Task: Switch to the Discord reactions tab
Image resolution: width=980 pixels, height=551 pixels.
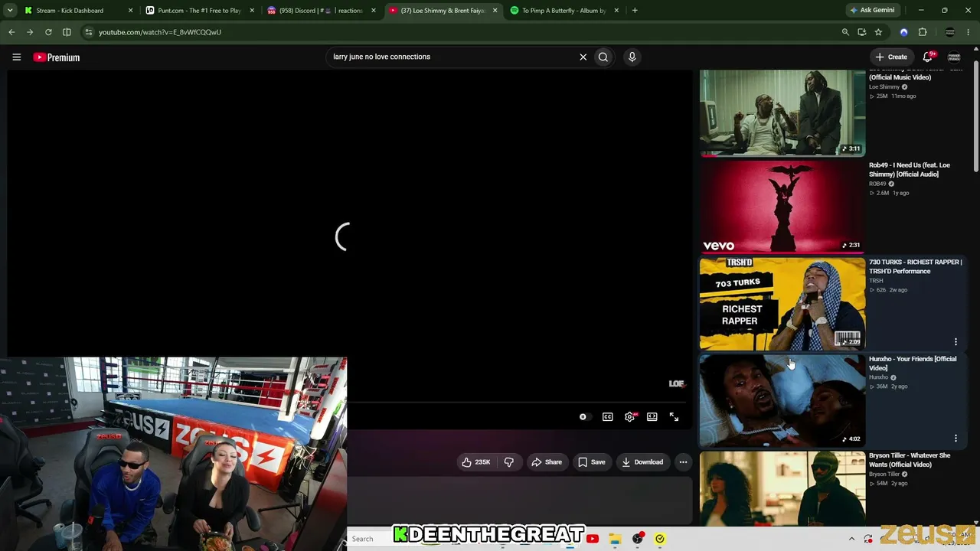Action: pyautogui.click(x=322, y=11)
